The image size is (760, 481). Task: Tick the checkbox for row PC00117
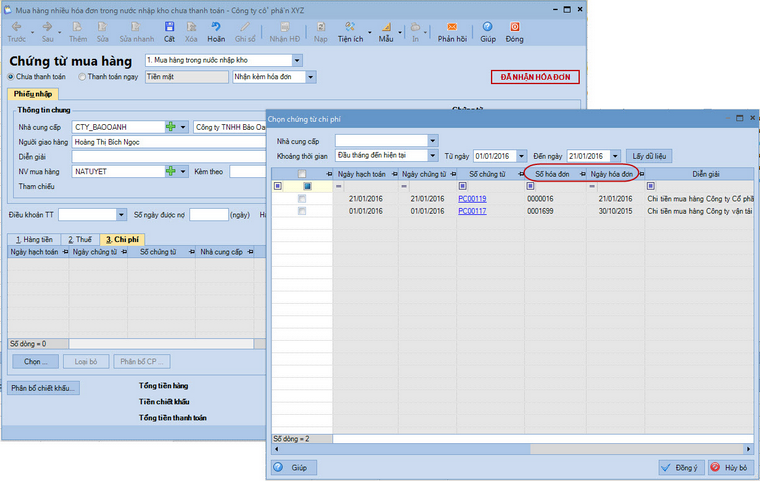pyautogui.click(x=301, y=211)
